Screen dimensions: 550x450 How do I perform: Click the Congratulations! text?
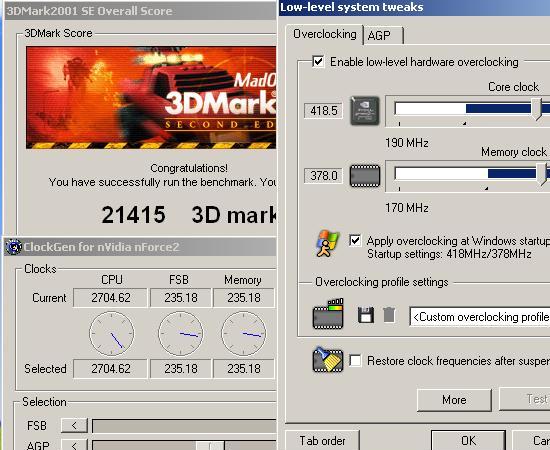pyautogui.click(x=189, y=168)
